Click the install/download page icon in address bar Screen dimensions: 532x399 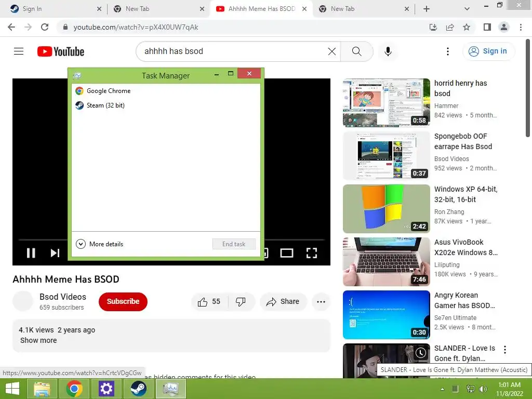point(433,27)
